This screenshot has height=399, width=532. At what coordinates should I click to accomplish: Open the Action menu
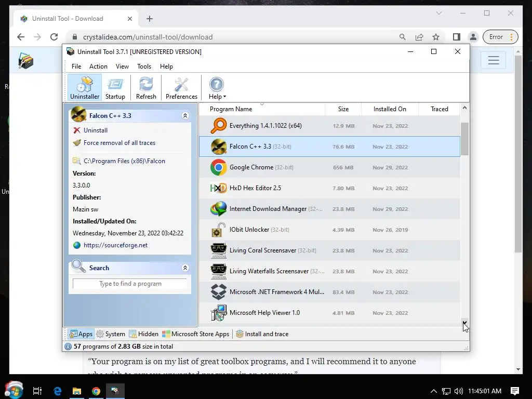pyautogui.click(x=98, y=66)
